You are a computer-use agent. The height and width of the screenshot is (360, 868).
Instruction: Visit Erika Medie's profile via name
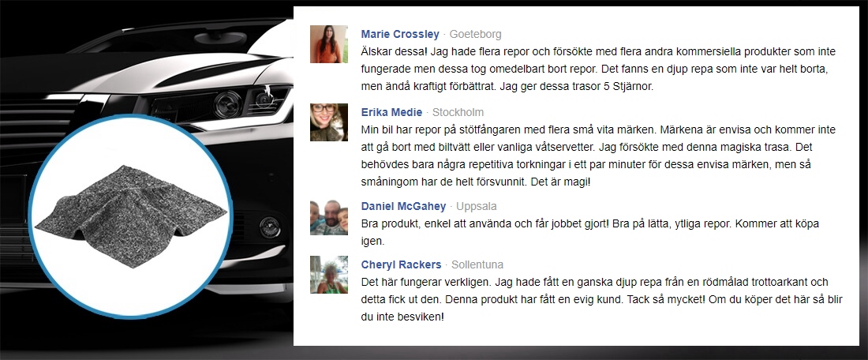tap(391, 112)
